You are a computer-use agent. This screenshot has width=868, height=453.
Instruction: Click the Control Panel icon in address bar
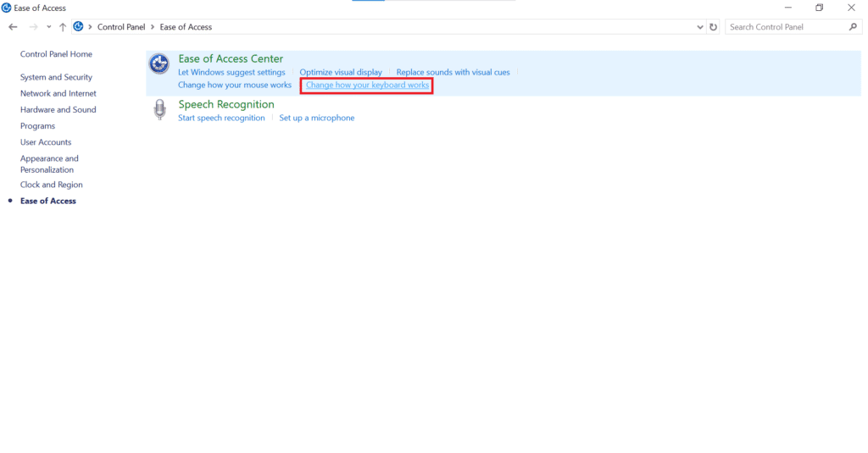(x=79, y=27)
